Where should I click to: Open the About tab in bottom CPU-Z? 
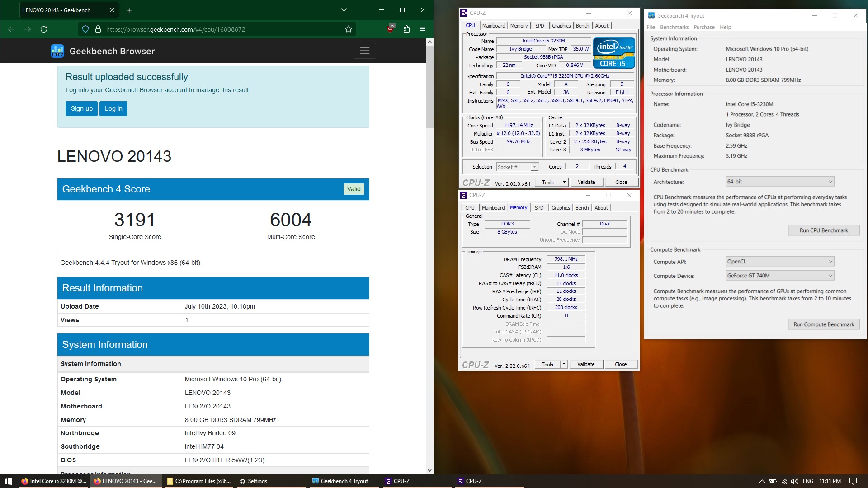(601, 208)
